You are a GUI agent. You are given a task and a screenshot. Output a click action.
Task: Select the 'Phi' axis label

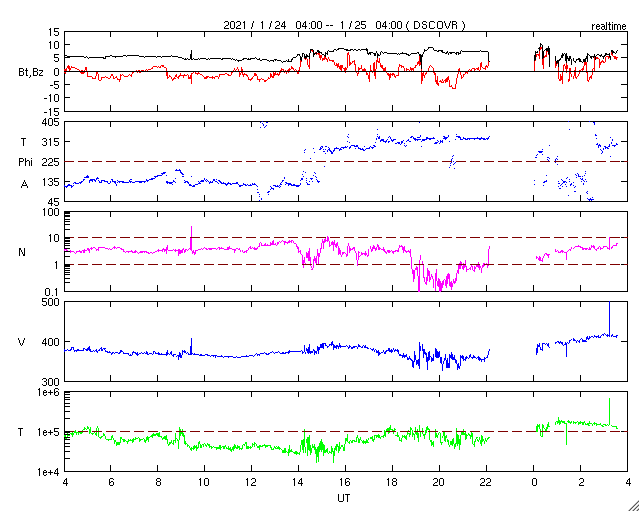(x=25, y=162)
